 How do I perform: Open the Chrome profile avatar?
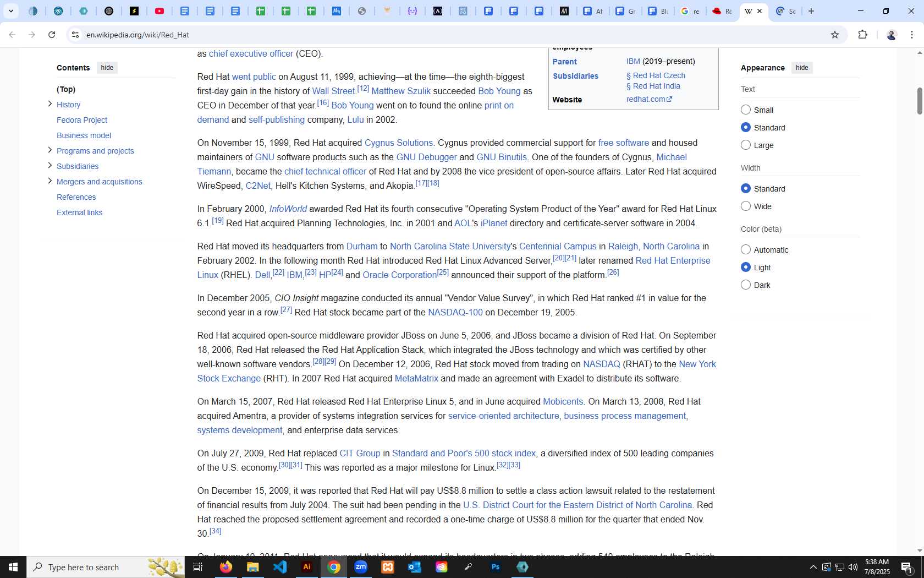pos(892,35)
